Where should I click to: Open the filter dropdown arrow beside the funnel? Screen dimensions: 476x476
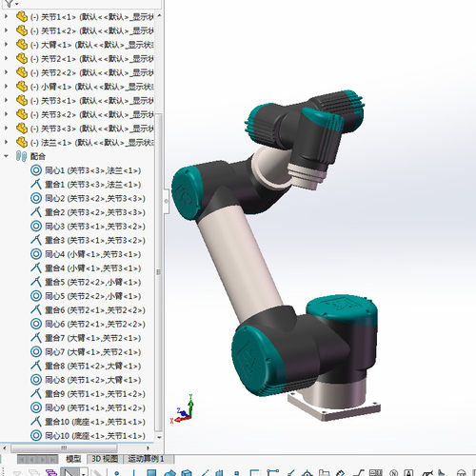click(16, 4)
